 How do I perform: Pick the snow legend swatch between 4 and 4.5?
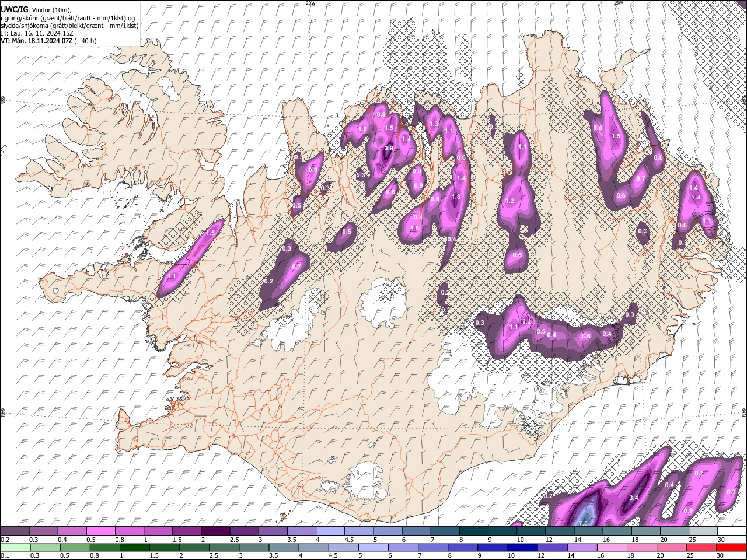point(330,531)
